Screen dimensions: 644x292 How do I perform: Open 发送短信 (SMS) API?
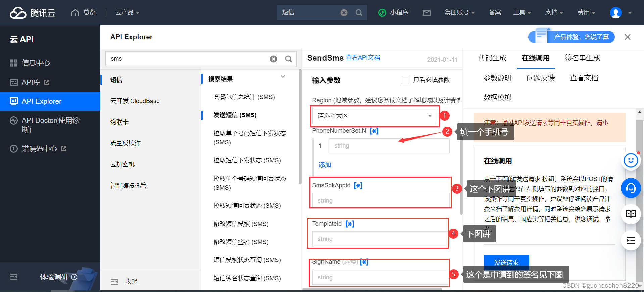[x=235, y=115]
